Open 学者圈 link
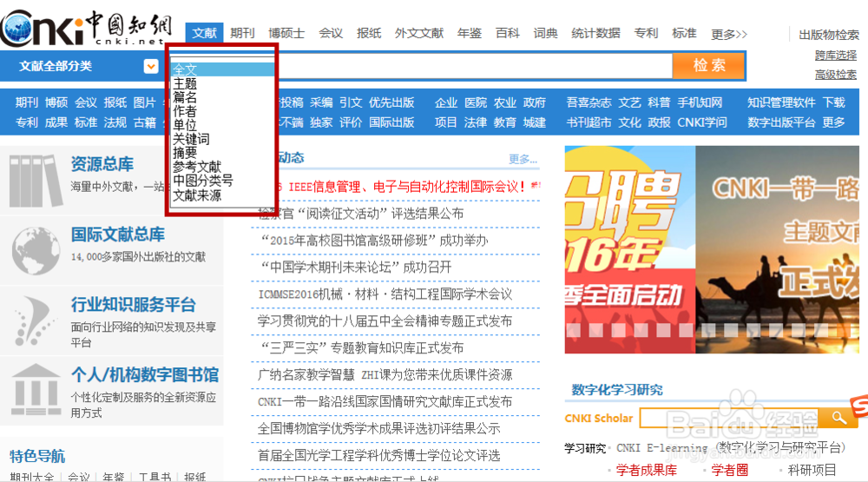868x482 pixels. click(730, 471)
